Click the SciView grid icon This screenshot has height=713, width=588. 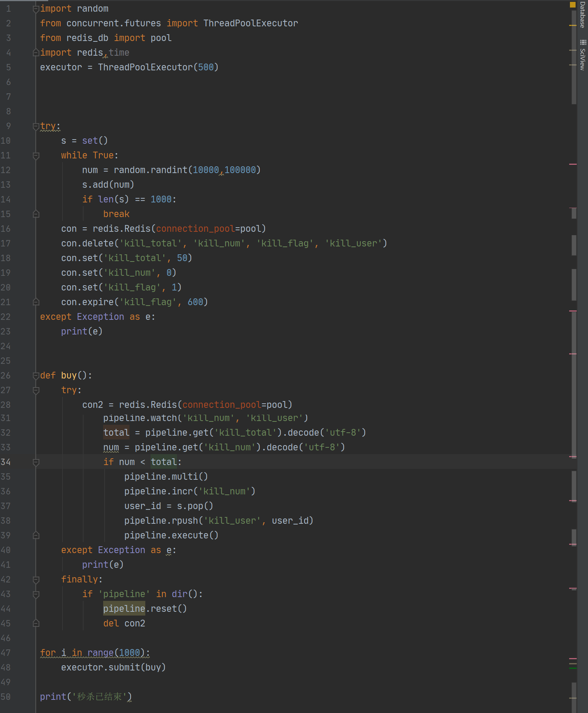point(583,43)
